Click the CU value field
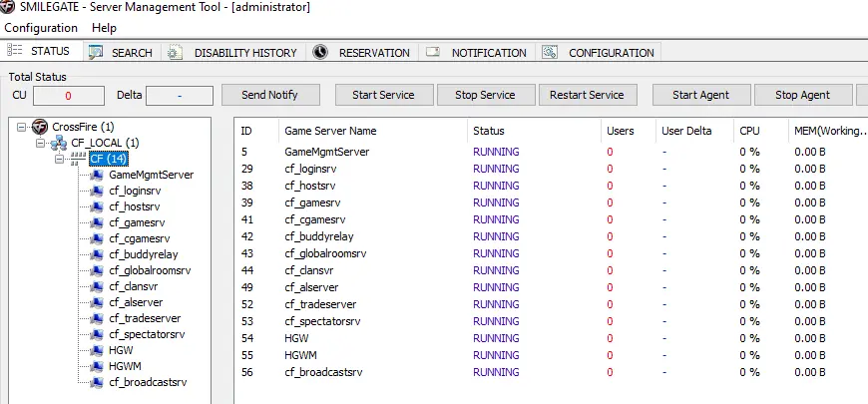 pyautogui.click(x=69, y=96)
